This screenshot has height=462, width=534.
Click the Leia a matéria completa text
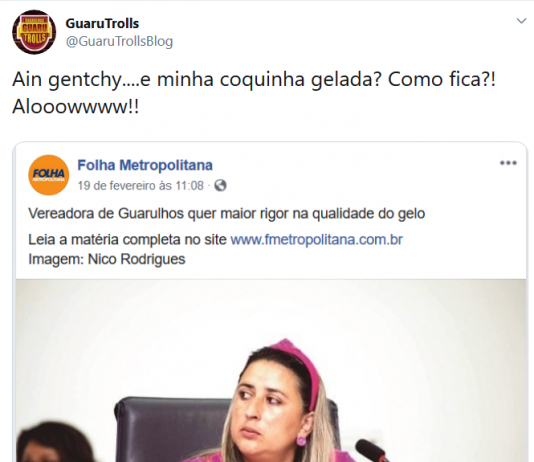coord(127,240)
